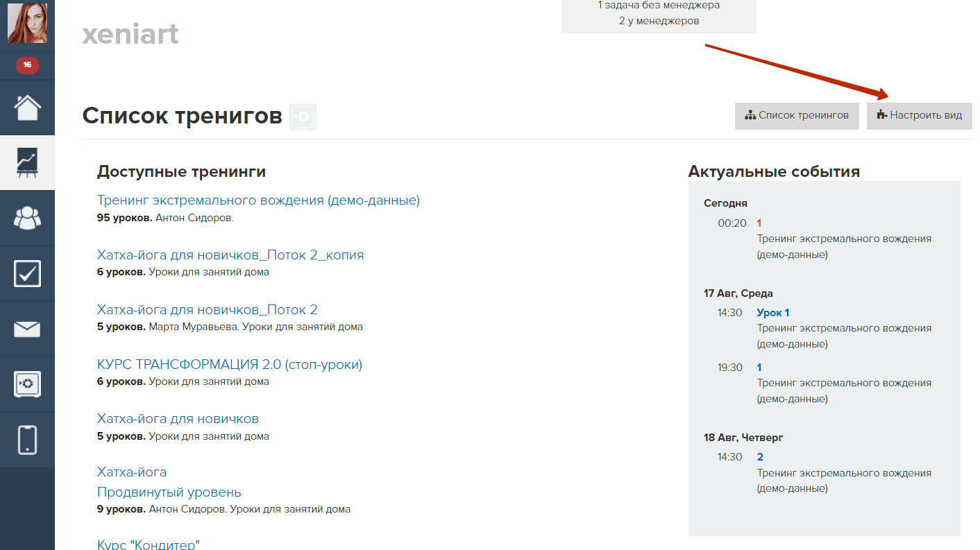
Task: Click the user avatar photo
Action: click(27, 23)
